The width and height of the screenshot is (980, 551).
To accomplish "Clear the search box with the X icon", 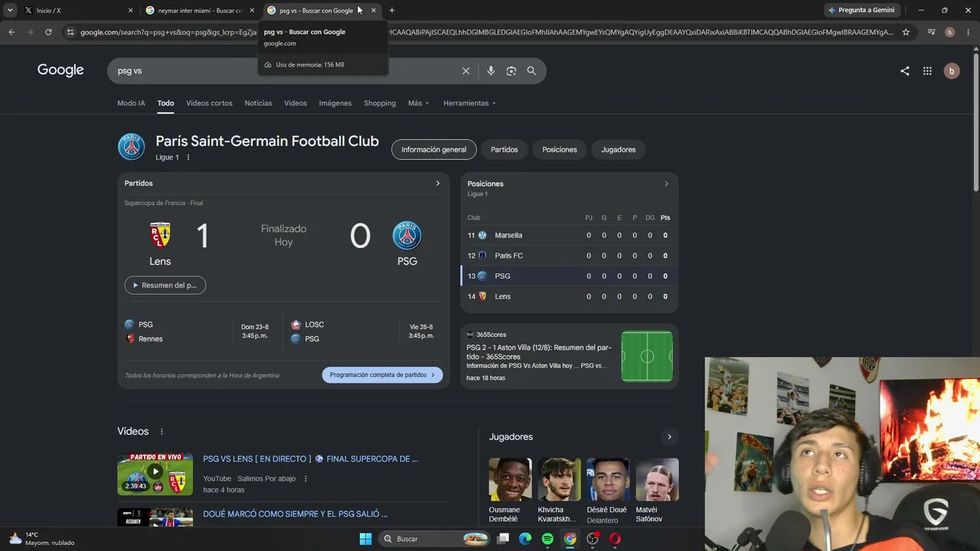I will click(465, 70).
